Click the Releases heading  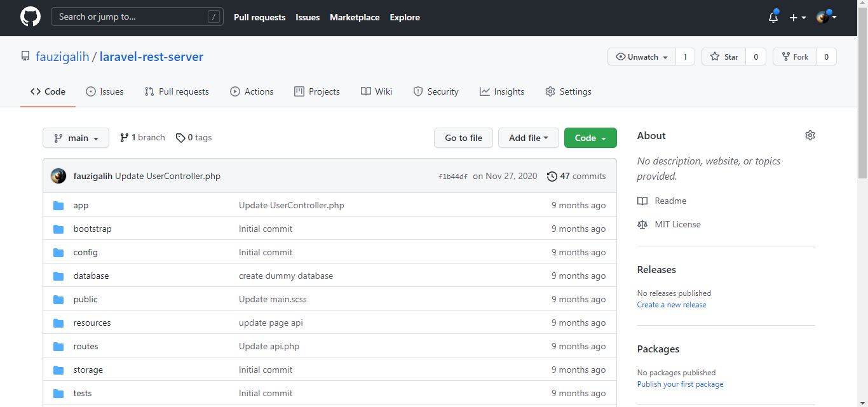(656, 269)
